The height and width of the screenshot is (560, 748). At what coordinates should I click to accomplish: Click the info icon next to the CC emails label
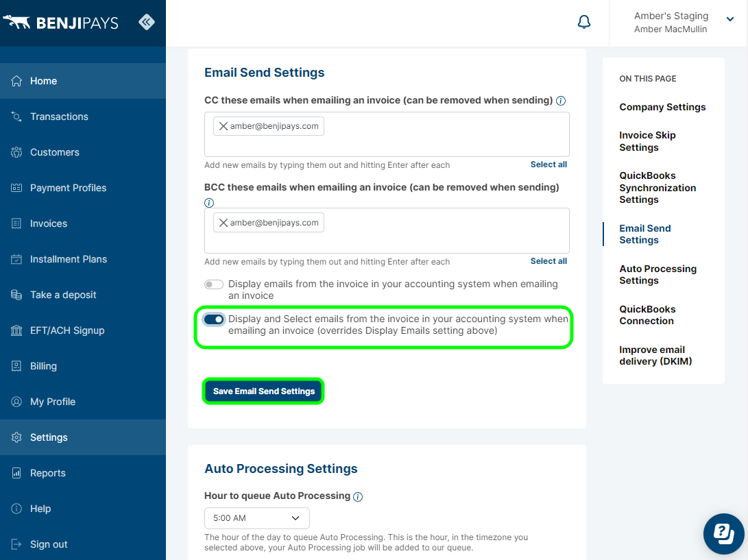(x=561, y=101)
